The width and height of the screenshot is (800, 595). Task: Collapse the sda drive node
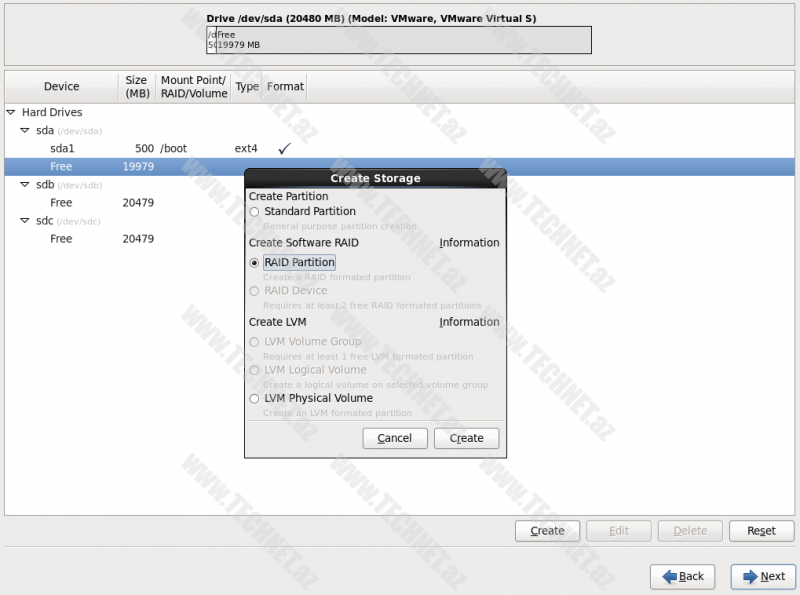tap(25, 131)
